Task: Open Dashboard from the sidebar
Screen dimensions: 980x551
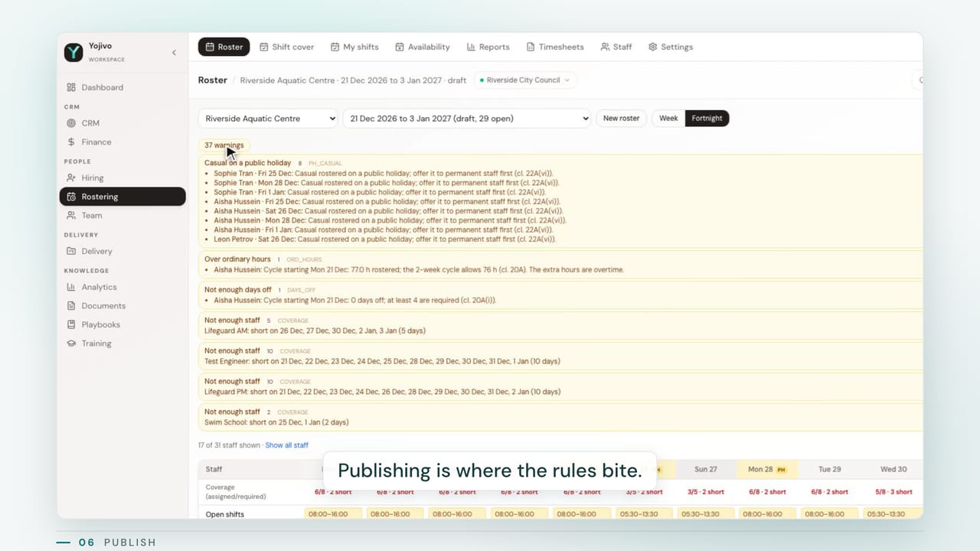Action: [x=103, y=87]
